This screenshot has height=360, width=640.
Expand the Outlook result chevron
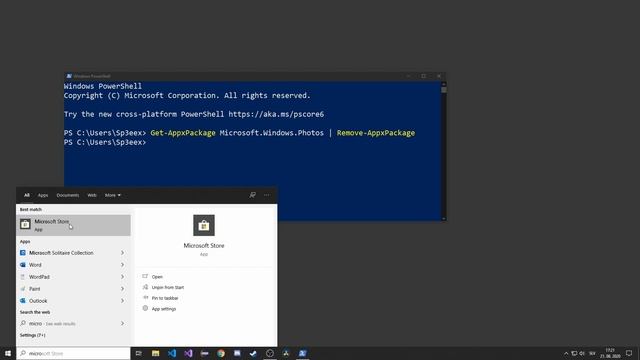click(122, 301)
